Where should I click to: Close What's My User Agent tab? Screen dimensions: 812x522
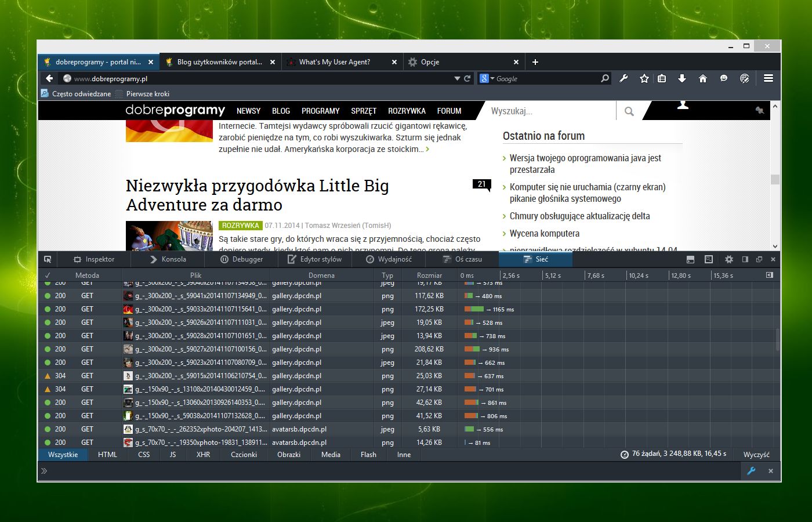(x=394, y=62)
